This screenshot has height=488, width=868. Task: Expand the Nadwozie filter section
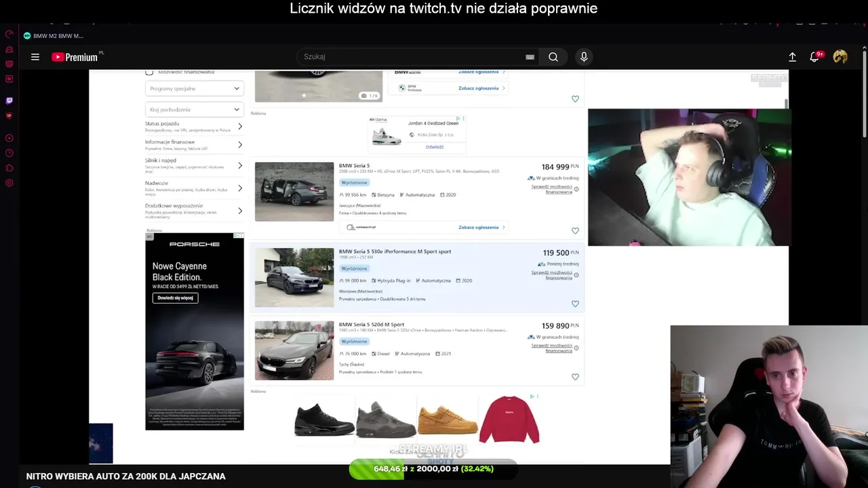click(194, 188)
